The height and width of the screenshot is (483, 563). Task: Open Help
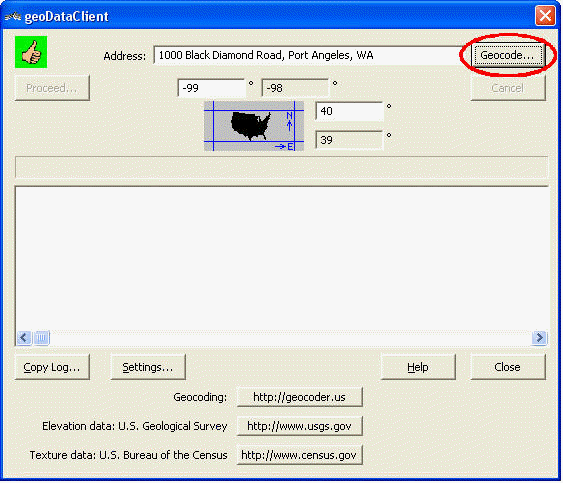point(418,367)
